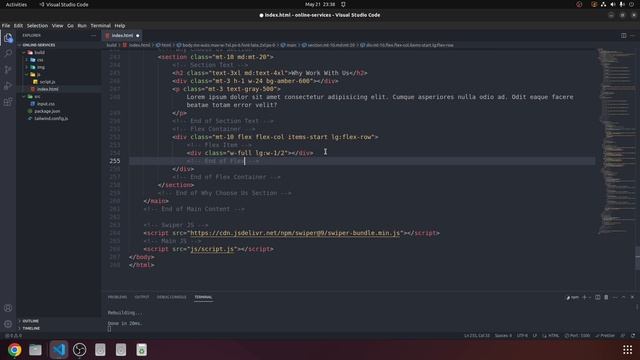Open problems count in status bar
The image size is (640, 360).
pos(13,336)
